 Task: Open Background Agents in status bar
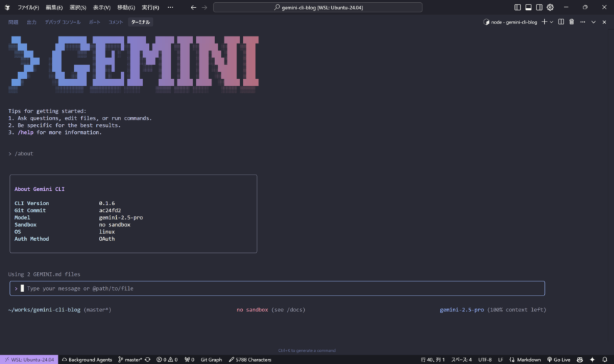[x=87, y=360]
